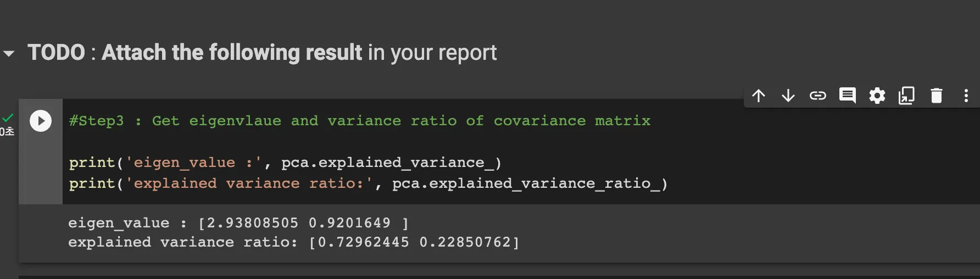Open editor settings gear
The height and width of the screenshot is (279, 980).
877,96
